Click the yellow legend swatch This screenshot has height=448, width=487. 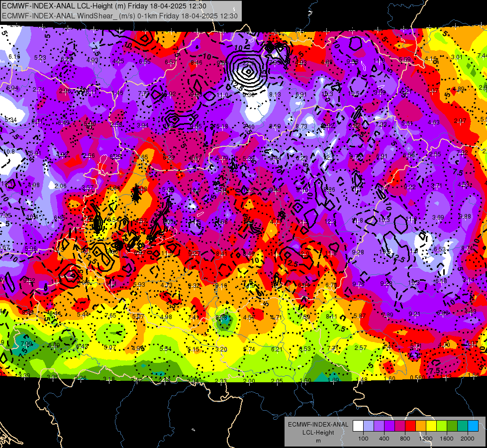pos(431,426)
